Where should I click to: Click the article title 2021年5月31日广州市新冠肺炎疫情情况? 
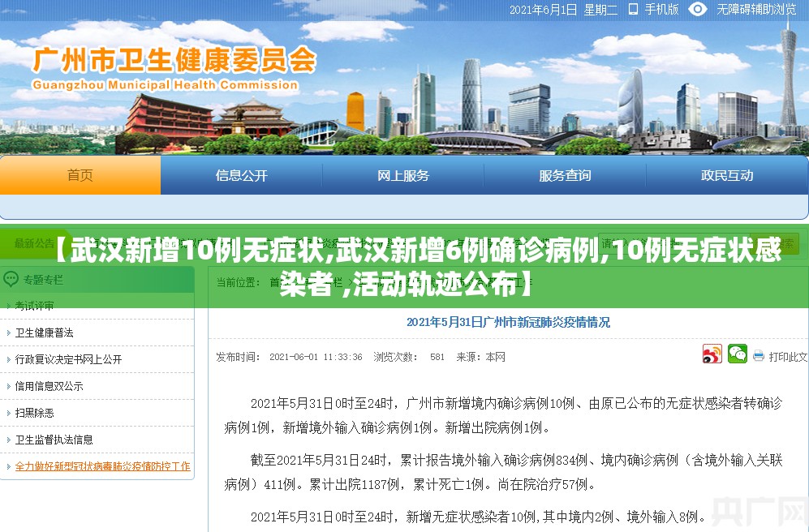pos(508,322)
